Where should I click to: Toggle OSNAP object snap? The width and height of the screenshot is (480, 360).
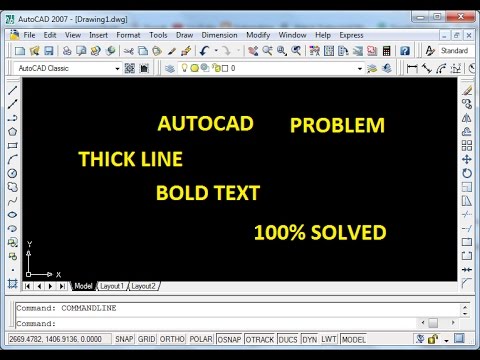point(229,339)
